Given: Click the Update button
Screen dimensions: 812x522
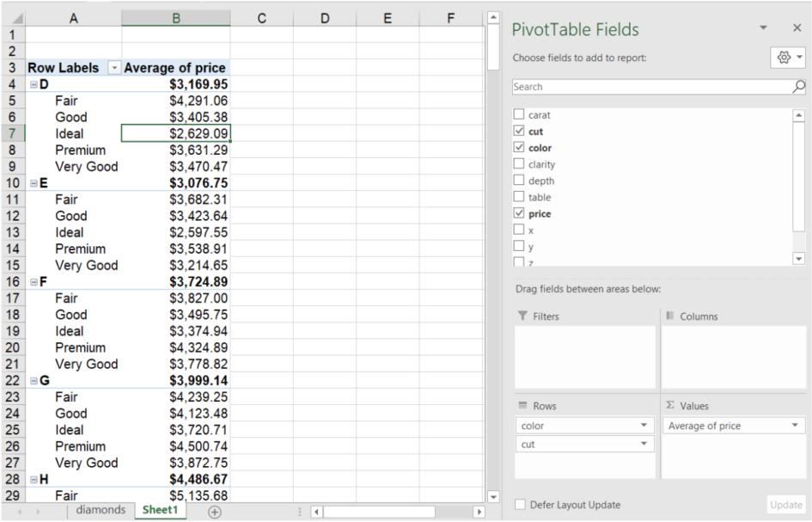Looking at the screenshot, I should (x=785, y=505).
